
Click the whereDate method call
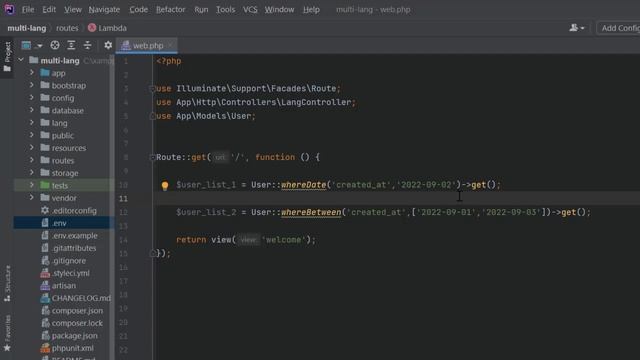click(x=304, y=185)
